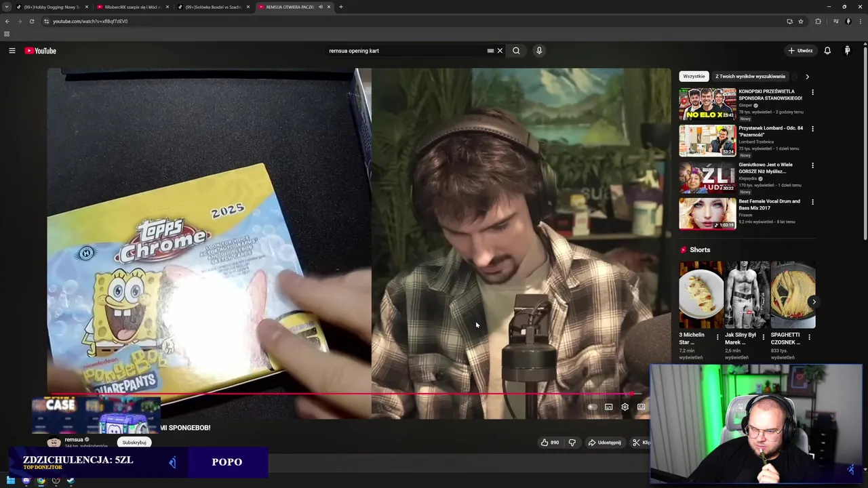Show more Shorts with the right arrow

814,302
